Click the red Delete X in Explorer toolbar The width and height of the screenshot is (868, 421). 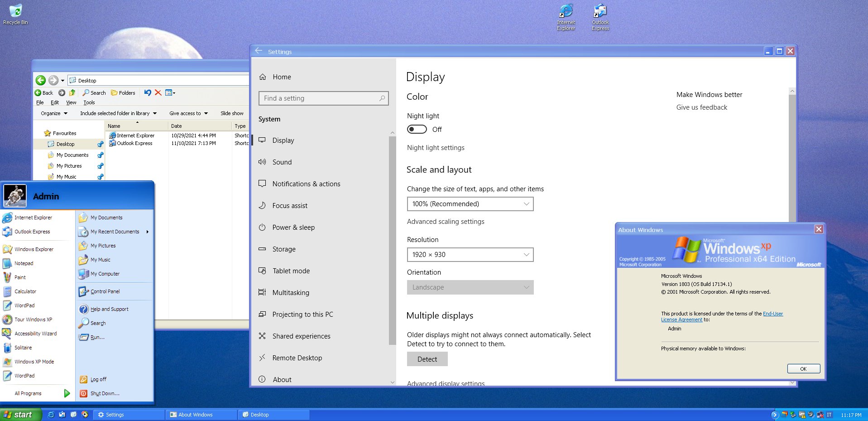point(158,92)
